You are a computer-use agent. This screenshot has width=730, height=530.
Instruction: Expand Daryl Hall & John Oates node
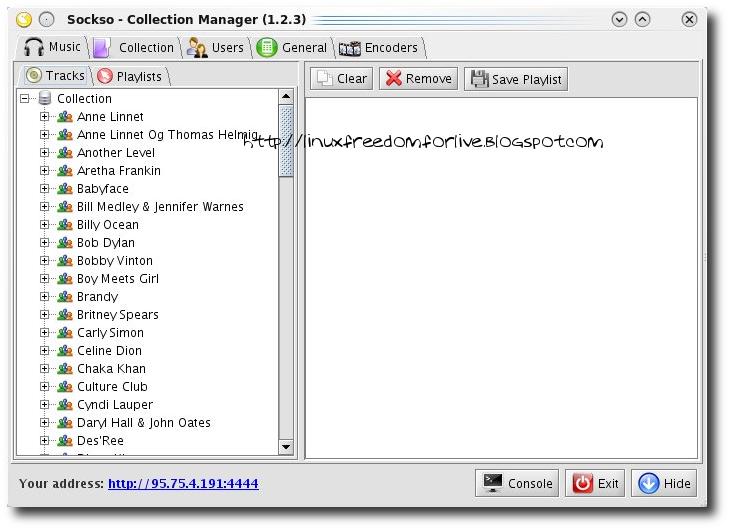coord(44,423)
